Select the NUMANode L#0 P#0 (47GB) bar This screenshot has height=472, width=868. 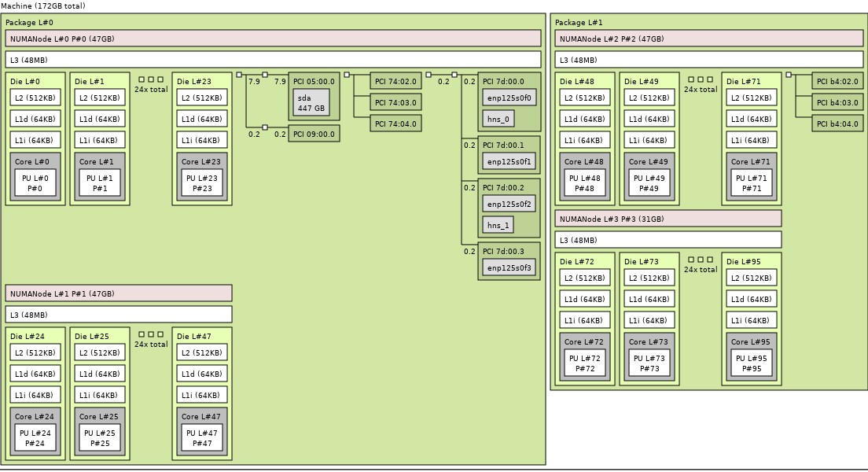(x=273, y=39)
